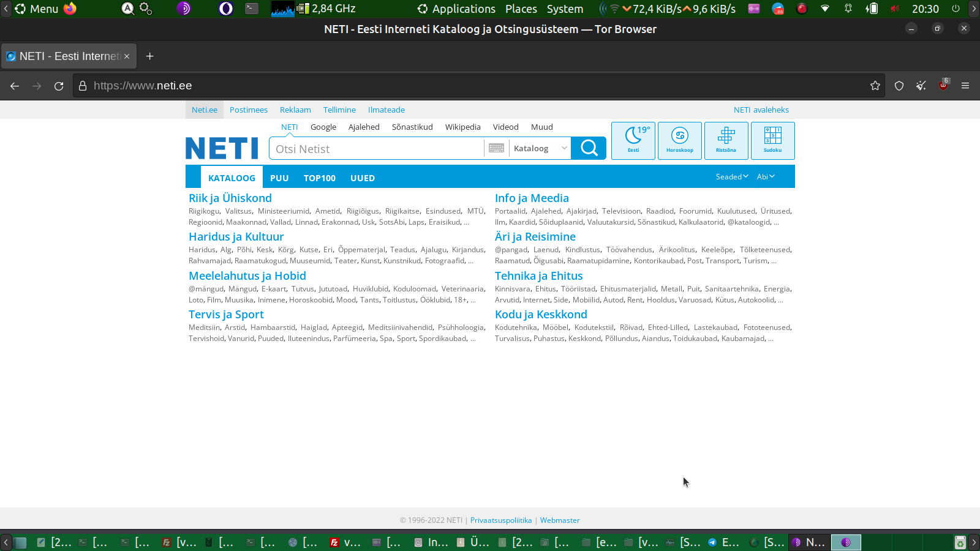Click the NETI avaleheks link

[x=761, y=110]
